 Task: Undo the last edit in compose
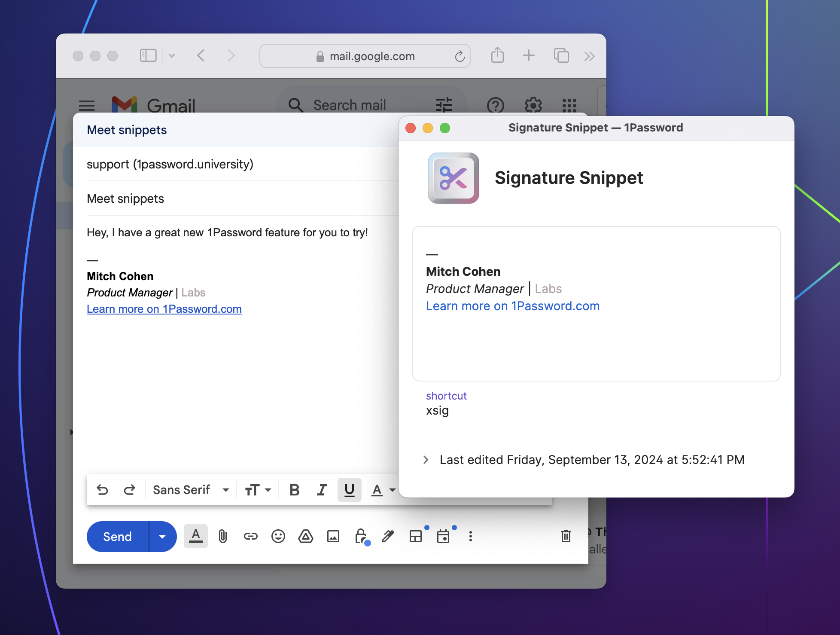point(102,490)
